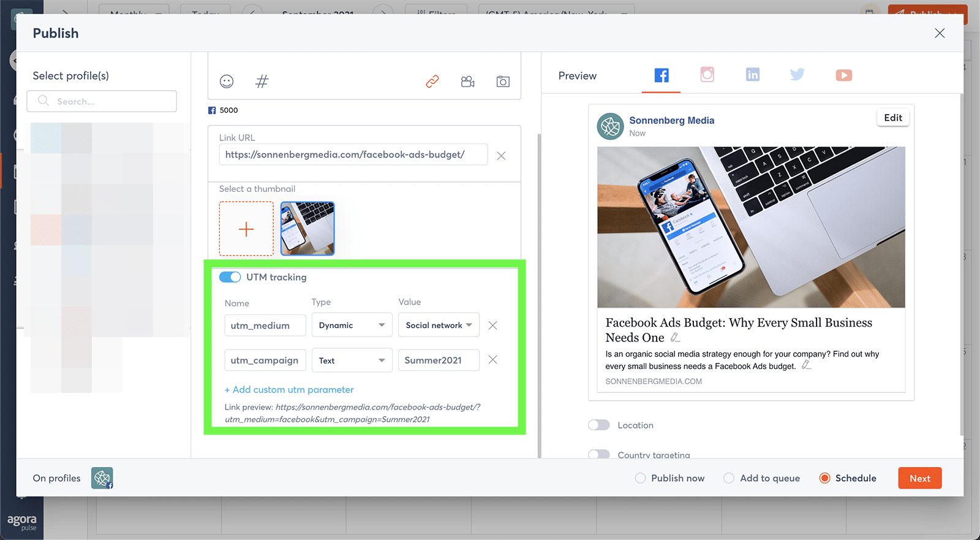Click the SONNENBERGMEDIA.COM domain text
Image resolution: width=980 pixels, height=540 pixels.
point(654,381)
